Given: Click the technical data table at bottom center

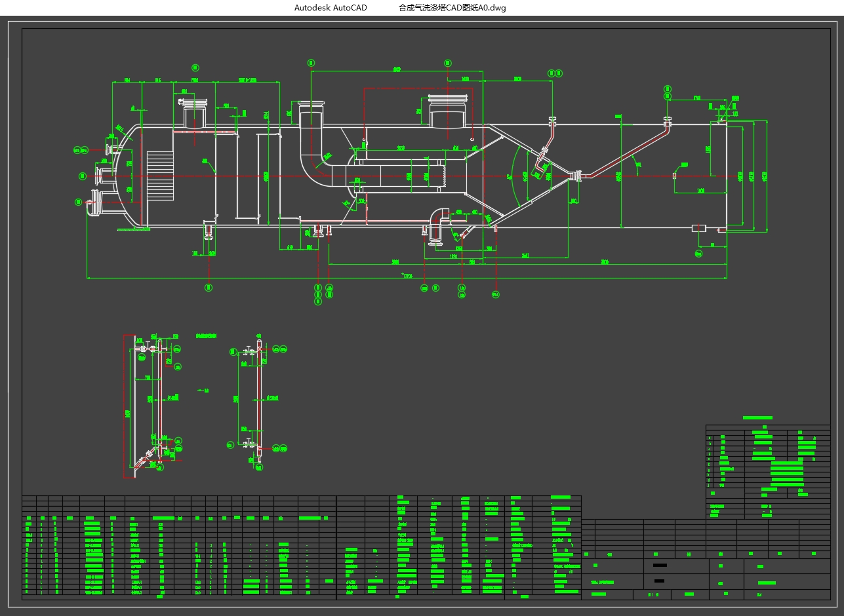Looking at the screenshot, I should tap(459, 547).
